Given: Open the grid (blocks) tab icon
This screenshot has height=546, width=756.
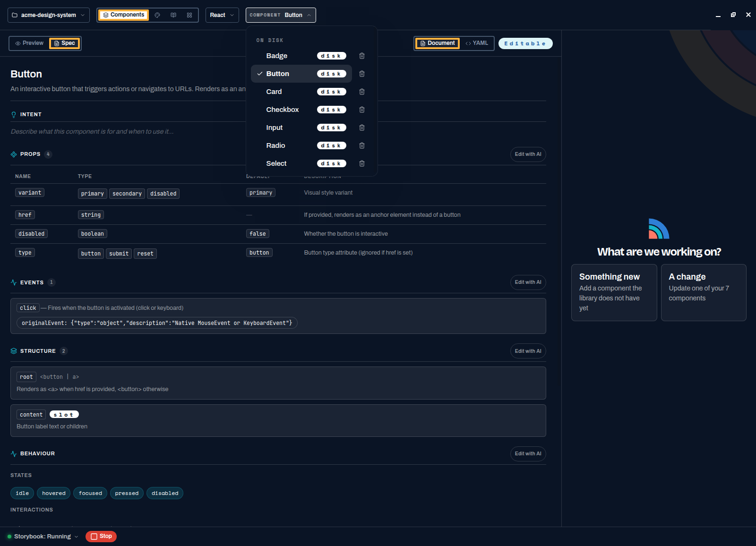Looking at the screenshot, I should pyautogui.click(x=189, y=15).
